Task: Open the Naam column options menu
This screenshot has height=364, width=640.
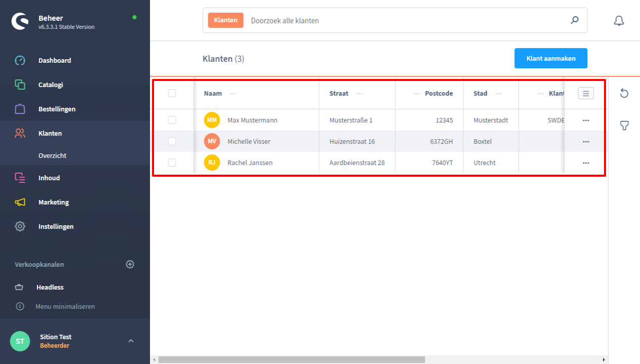Action: coord(233,94)
